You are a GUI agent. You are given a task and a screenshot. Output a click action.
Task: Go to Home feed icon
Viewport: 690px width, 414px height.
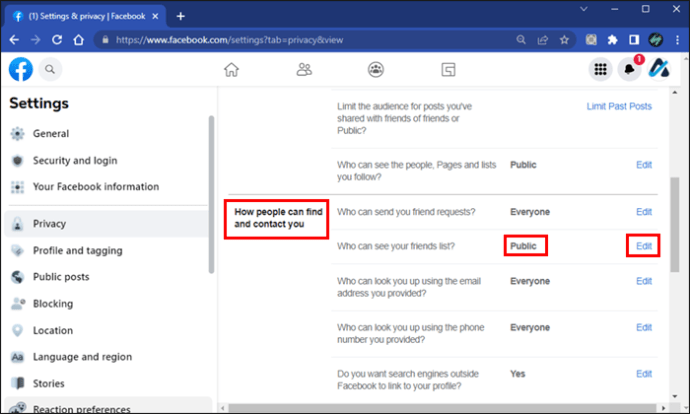(231, 69)
